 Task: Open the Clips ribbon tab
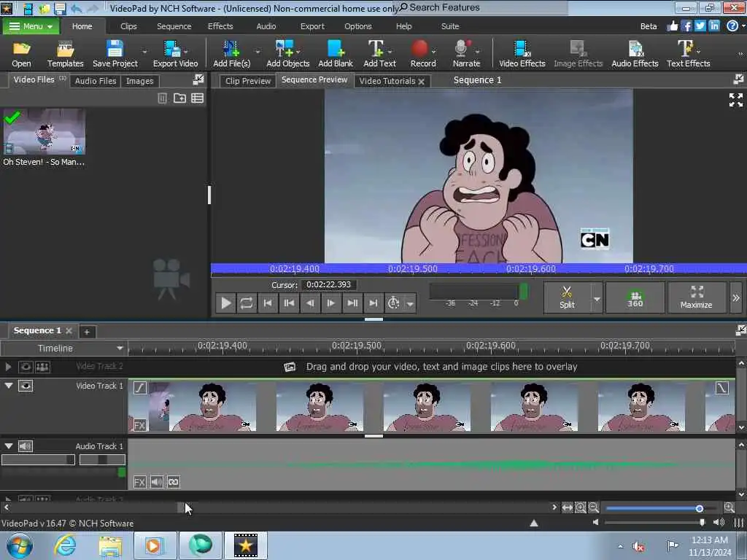[128, 26]
